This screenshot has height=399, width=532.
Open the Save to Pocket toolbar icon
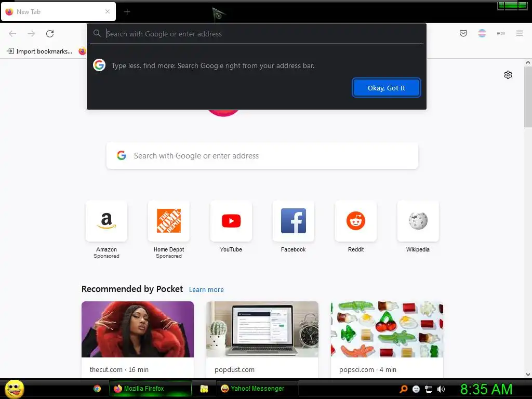[463, 33]
